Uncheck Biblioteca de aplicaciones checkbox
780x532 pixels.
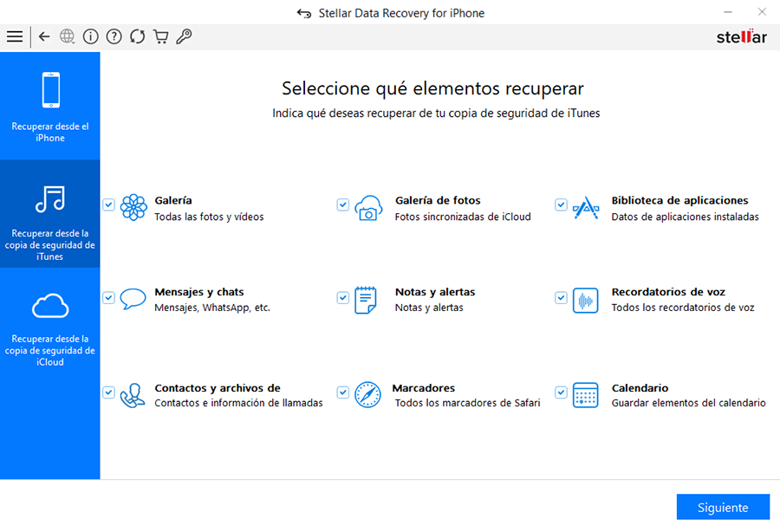pos(561,204)
